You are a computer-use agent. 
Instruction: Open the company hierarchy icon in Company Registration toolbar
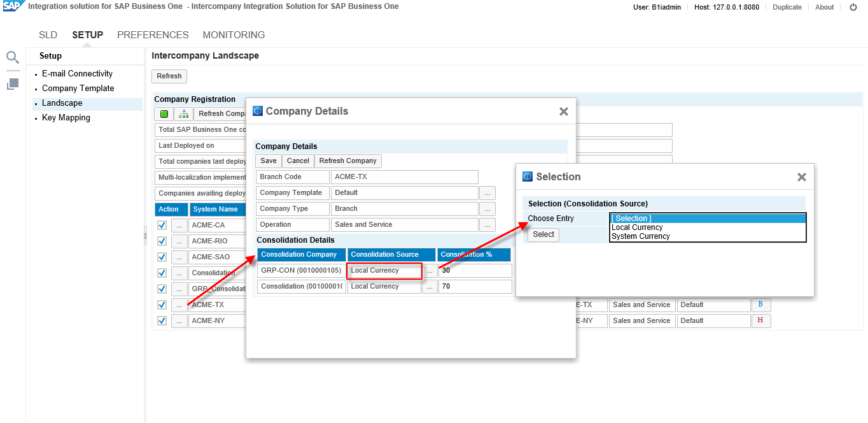point(183,113)
